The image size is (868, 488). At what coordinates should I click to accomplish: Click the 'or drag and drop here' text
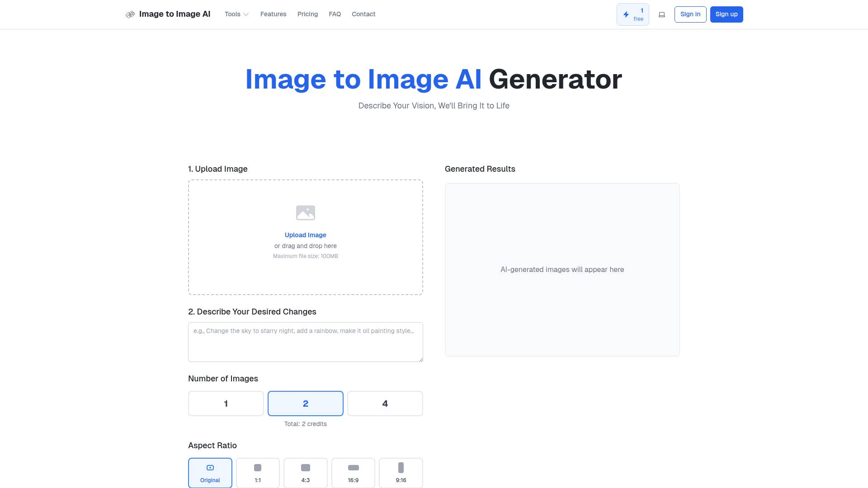click(x=306, y=246)
